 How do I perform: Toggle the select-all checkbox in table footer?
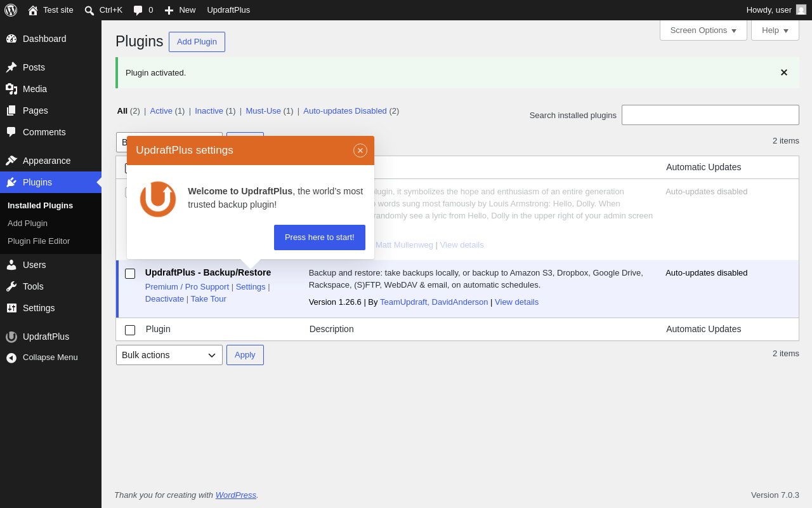pos(130,330)
